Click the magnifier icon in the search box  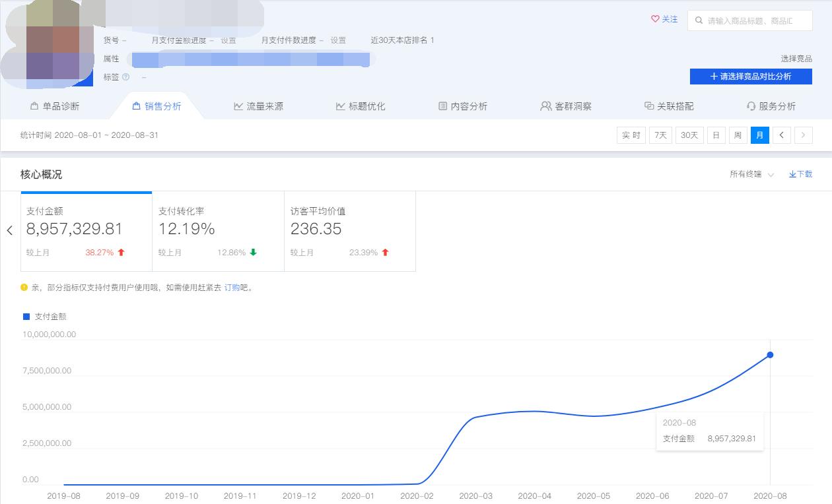click(x=699, y=20)
